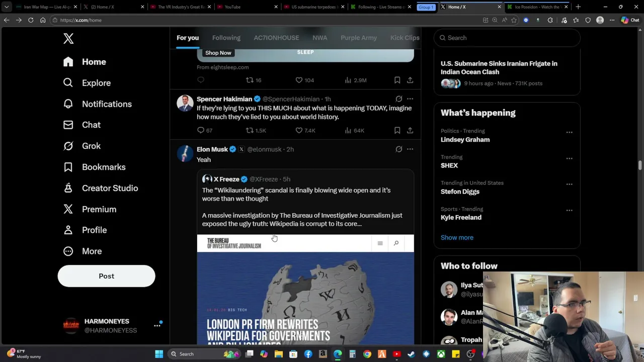
Task: Open X Freeze quoted post author
Action: pyautogui.click(x=226, y=179)
